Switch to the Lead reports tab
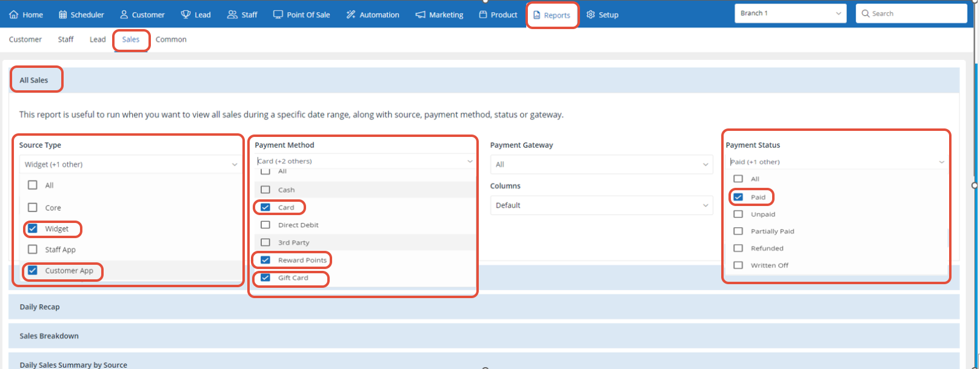 click(98, 39)
